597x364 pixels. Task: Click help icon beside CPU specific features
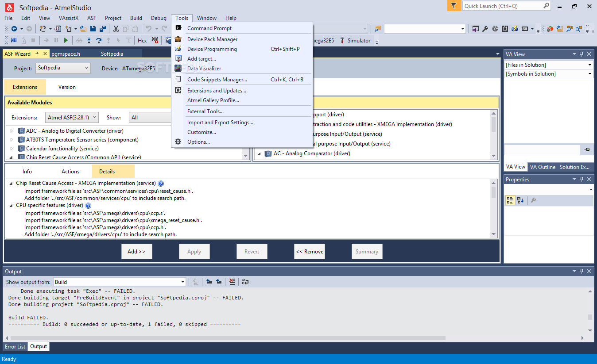tap(88, 206)
